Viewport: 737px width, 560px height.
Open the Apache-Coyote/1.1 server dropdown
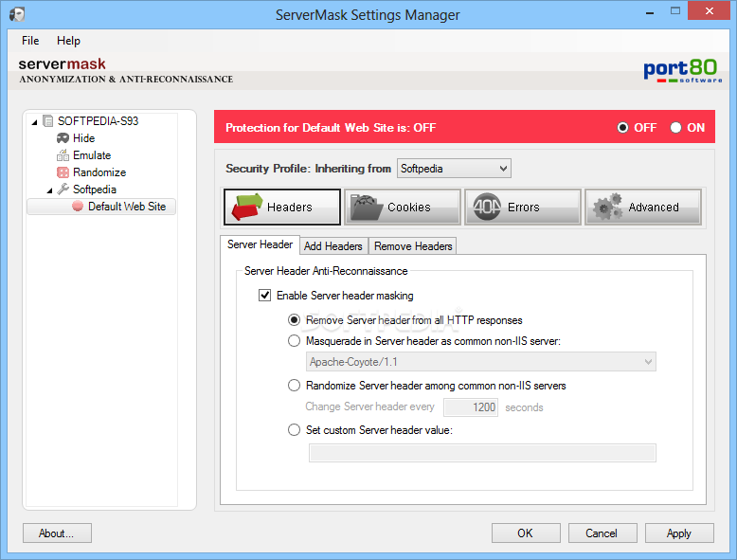click(x=481, y=362)
